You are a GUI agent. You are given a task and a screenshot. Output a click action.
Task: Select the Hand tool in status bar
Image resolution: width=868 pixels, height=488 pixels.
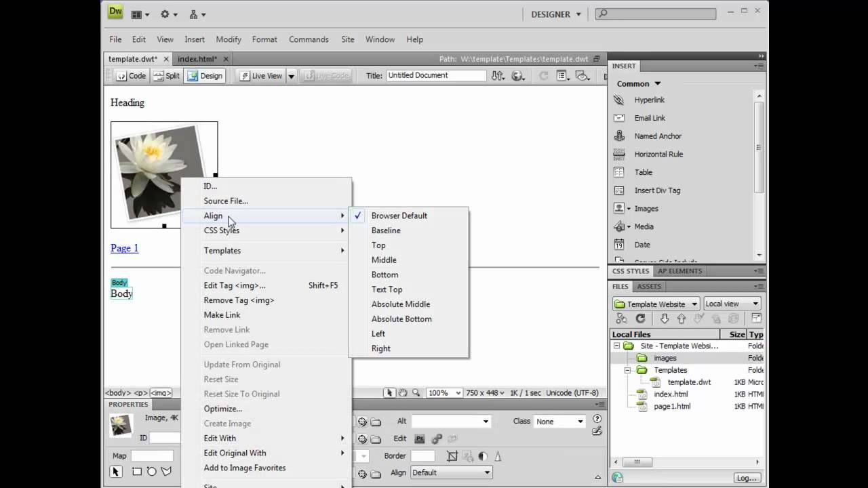coord(403,392)
